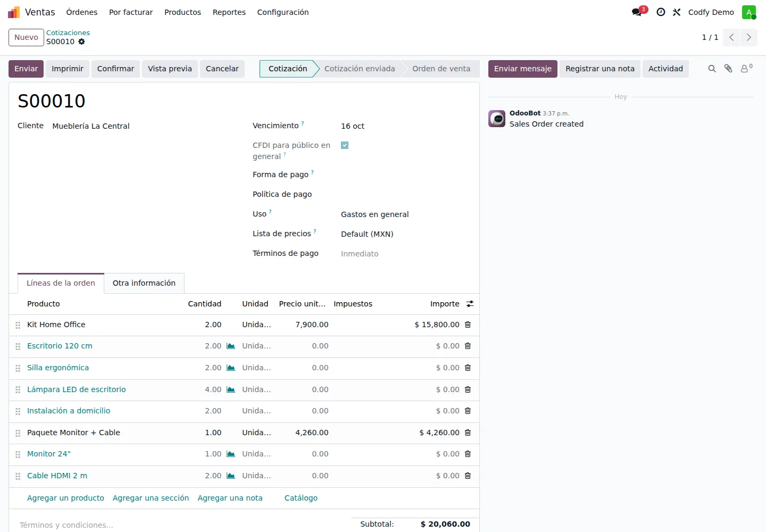Go back to Cotizaciones breadcrumb
This screenshot has width=766, height=532.
(x=68, y=32)
